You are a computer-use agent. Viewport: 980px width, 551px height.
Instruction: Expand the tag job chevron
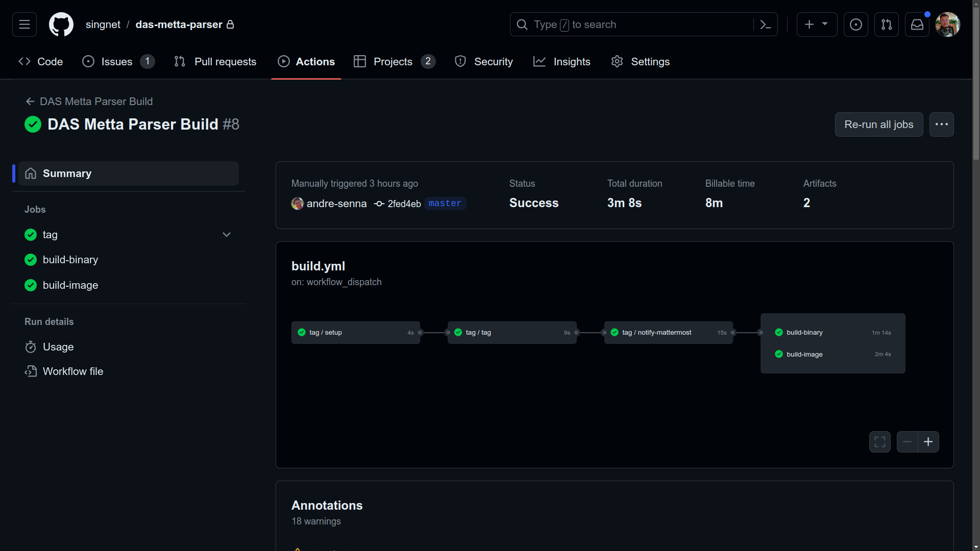point(227,235)
